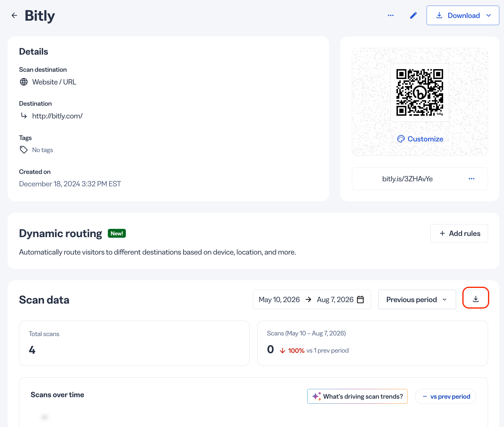Click the created date December 18, 2024

[x=70, y=184]
